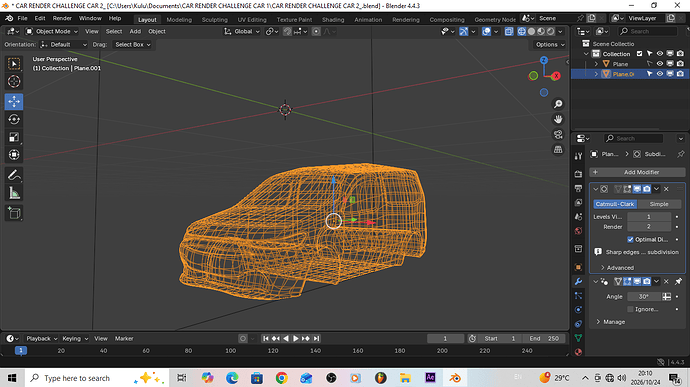Screen dimensions: 690x387
Task: Select Simple subdivision type
Action: click(659, 204)
